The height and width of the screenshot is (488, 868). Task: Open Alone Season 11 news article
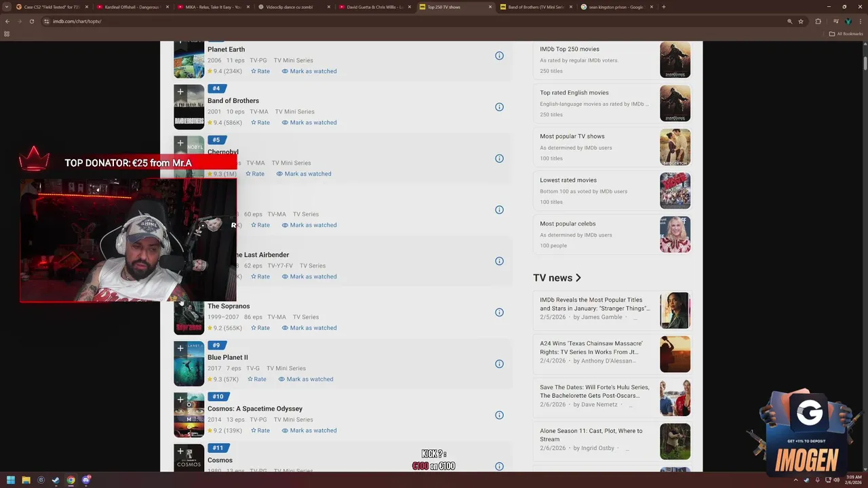point(591,435)
